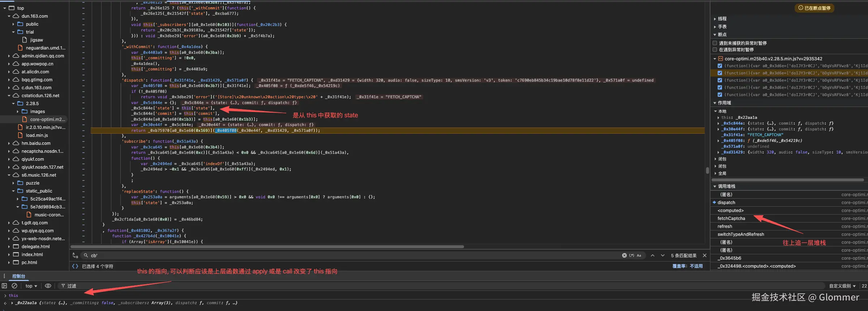The width and height of the screenshot is (868, 311).
Task: Clear the search field with X icon
Action: 624,255
